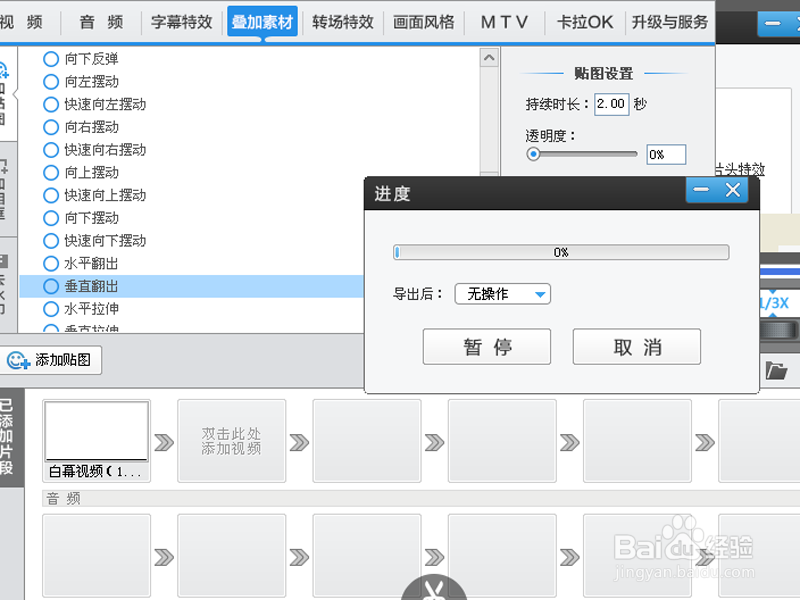The height and width of the screenshot is (600, 800).
Task: Click the scissors cut icon at bottom
Action: pos(434,588)
